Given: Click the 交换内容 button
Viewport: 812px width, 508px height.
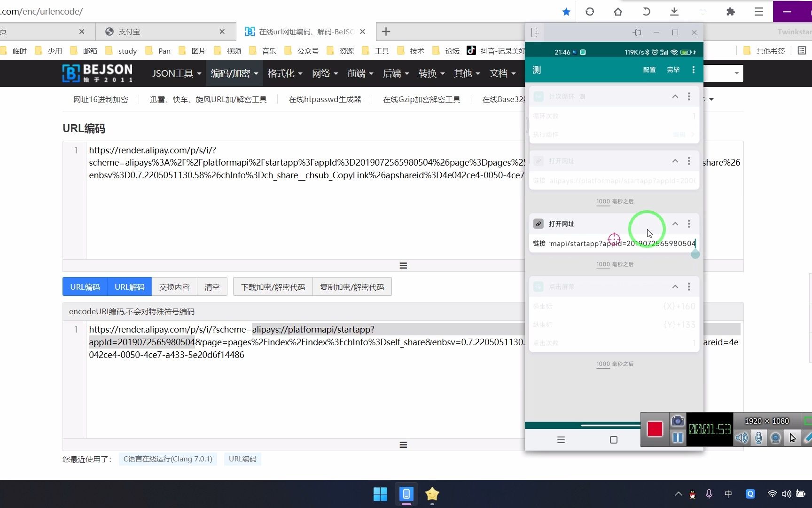Looking at the screenshot, I should pos(174,287).
